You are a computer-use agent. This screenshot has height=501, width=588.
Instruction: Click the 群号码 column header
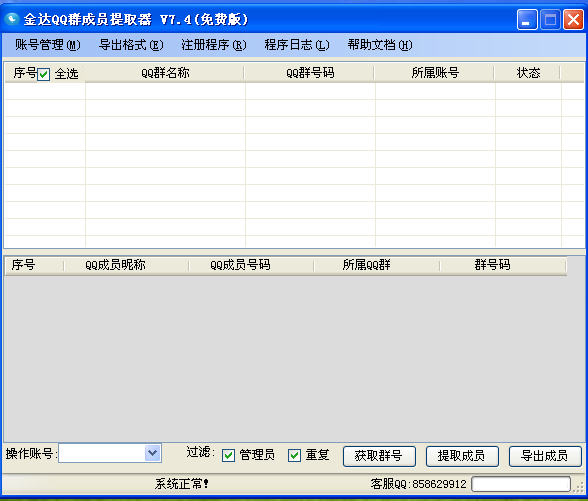coord(503,265)
